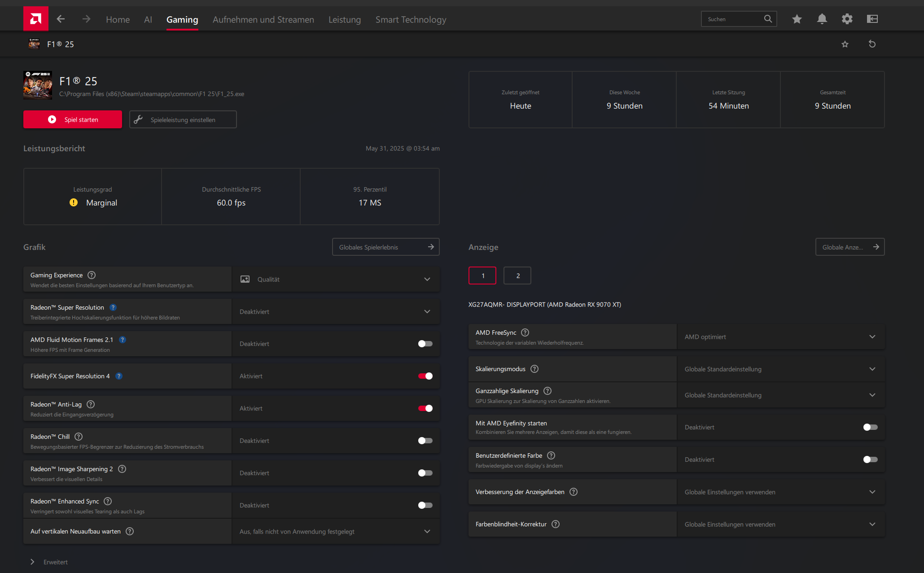Click Spiel starten button

point(73,119)
